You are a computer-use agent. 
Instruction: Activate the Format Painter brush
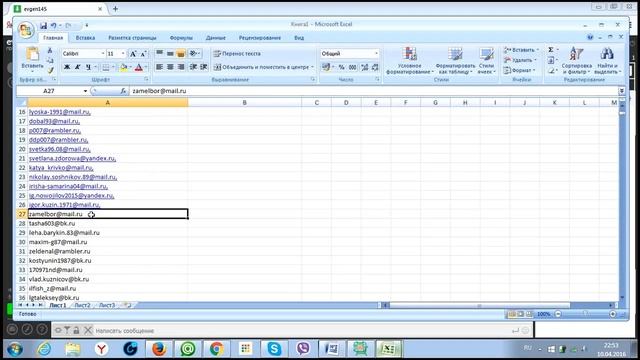coord(50,70)
